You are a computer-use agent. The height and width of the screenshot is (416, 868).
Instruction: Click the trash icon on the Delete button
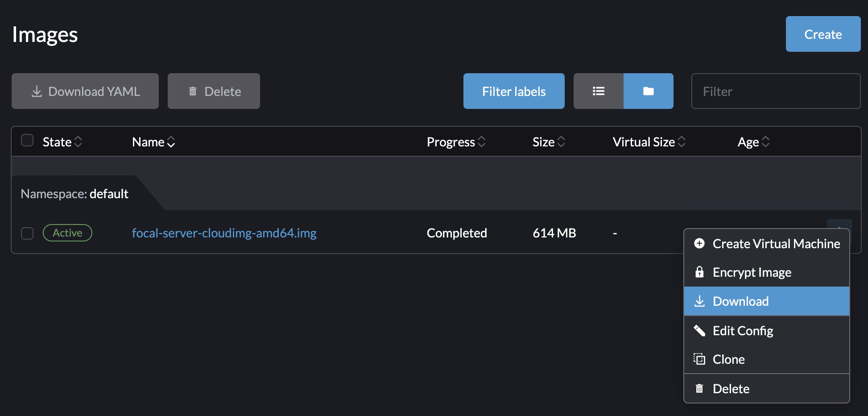coord(193,91)
